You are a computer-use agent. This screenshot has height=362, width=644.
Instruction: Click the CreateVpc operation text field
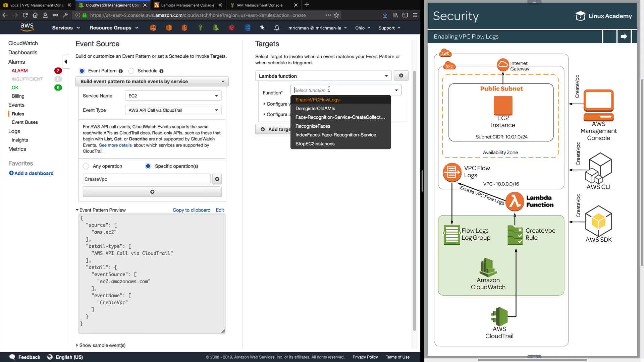[146, 179]
